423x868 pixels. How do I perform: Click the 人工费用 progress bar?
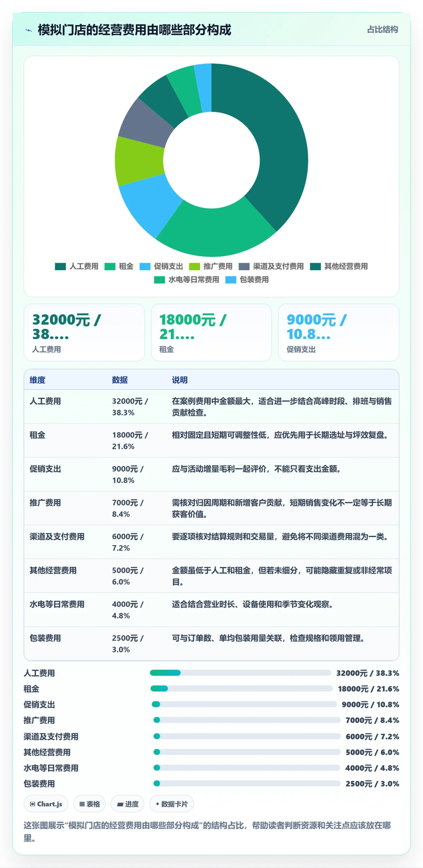(240, 673)
